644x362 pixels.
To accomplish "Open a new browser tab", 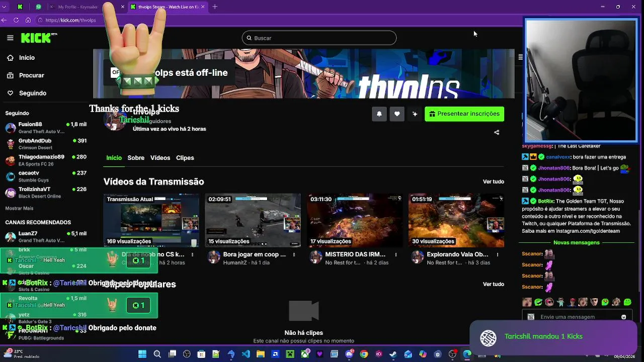I will click(x=215, y=7).
